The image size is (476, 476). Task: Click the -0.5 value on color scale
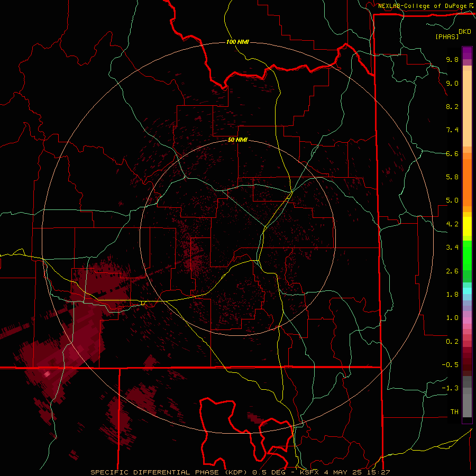(x=450, y=365)
